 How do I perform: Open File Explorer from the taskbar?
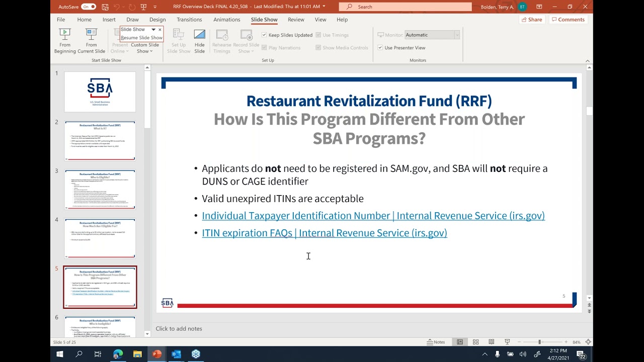point(137,354)
